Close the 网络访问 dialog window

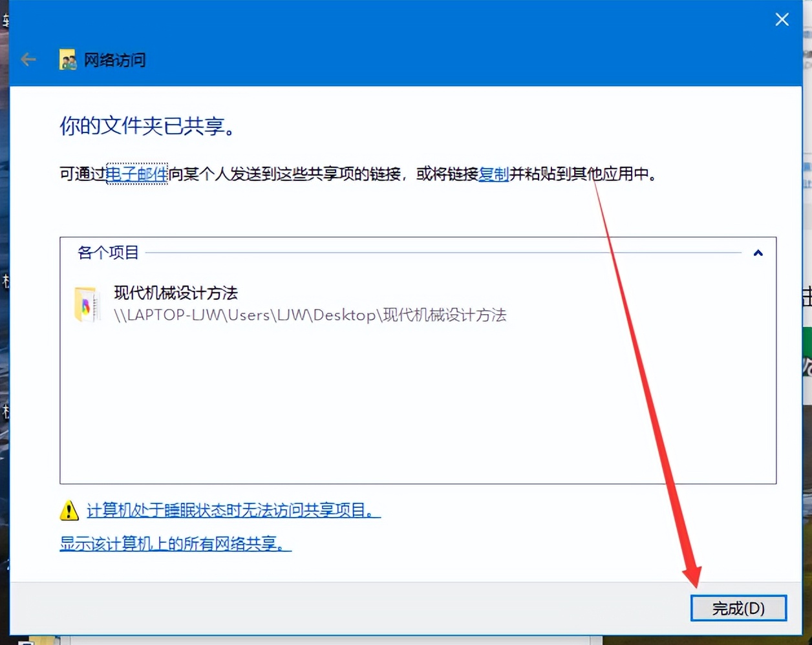point(782,19)
